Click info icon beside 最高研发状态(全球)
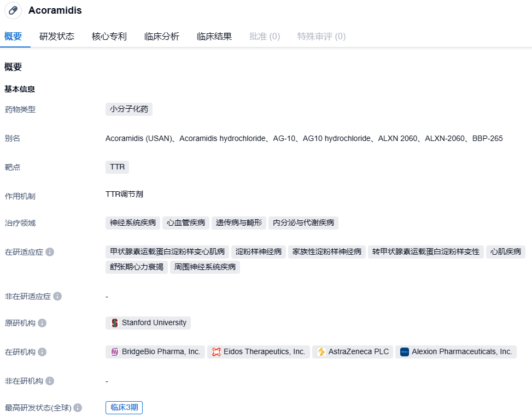The image size is (532, 417). (x=78, y=408)
